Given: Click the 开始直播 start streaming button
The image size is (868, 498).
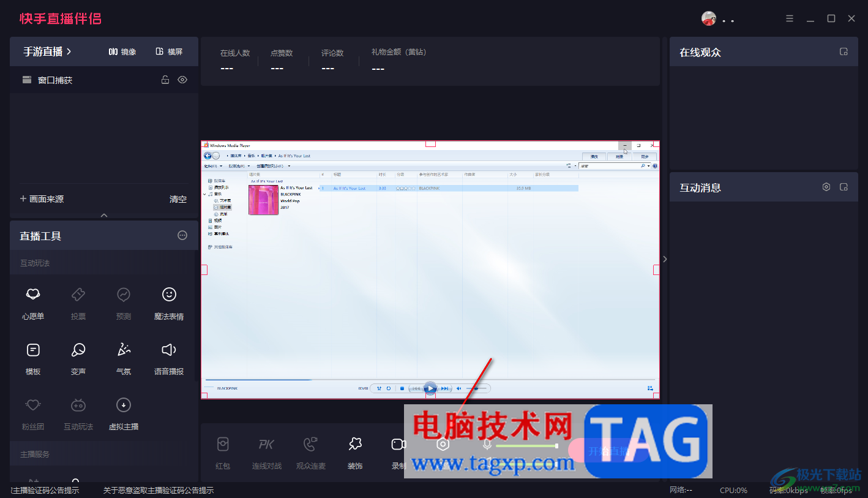Looking at the screenshot, I should [x=610, y=451].
